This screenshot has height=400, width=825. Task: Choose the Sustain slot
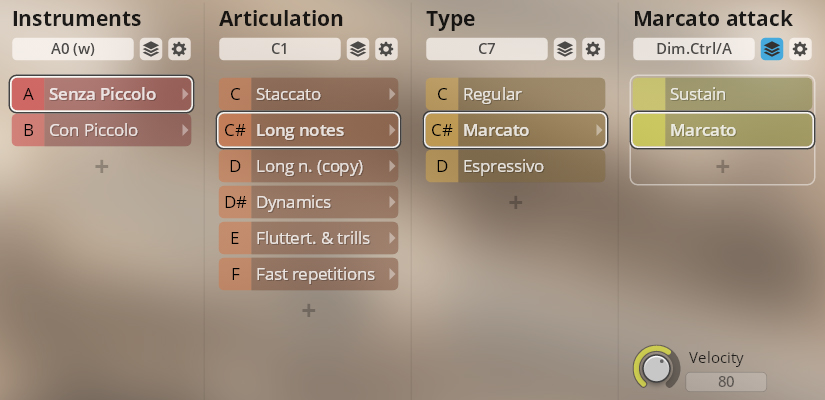(722, 94)
